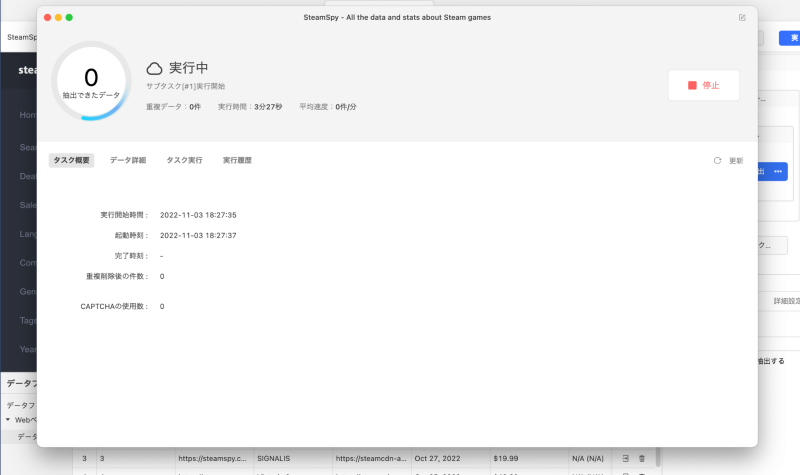The width and height of the screenshot is (800, 475).
Task: Select the N/A (N/A) cell
Action: tap(590, 459)
